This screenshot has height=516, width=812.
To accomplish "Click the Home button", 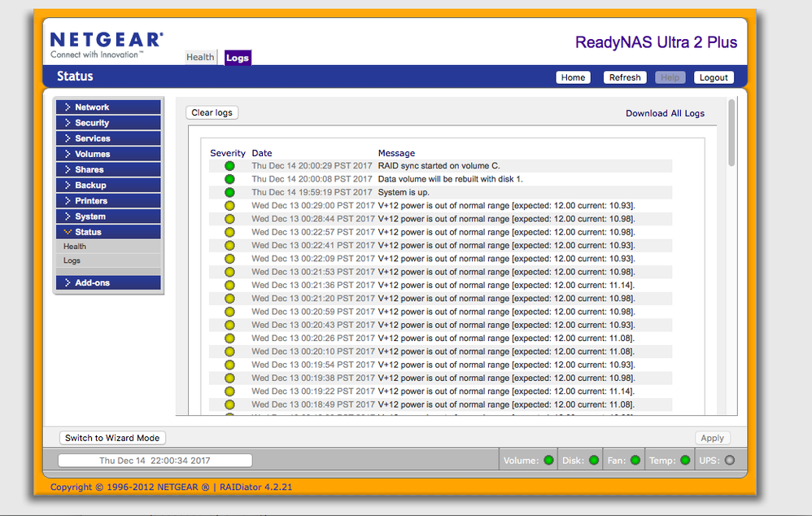I will [573, 77].
